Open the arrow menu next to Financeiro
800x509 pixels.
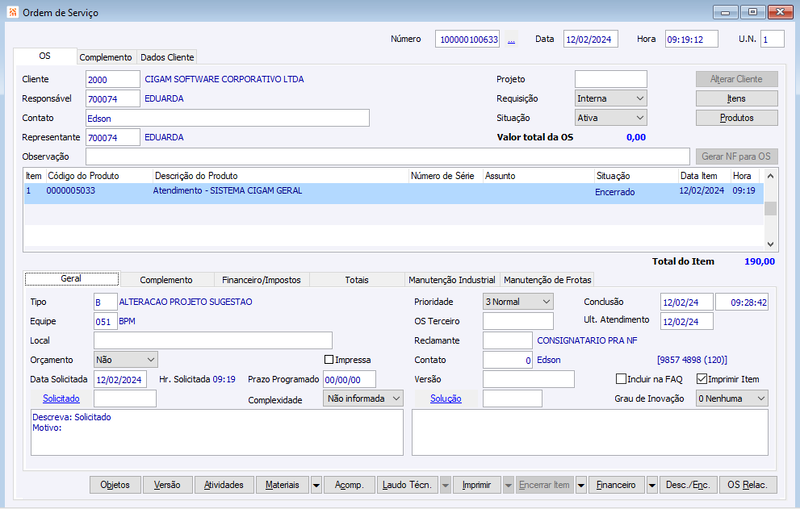click(652, 485)
